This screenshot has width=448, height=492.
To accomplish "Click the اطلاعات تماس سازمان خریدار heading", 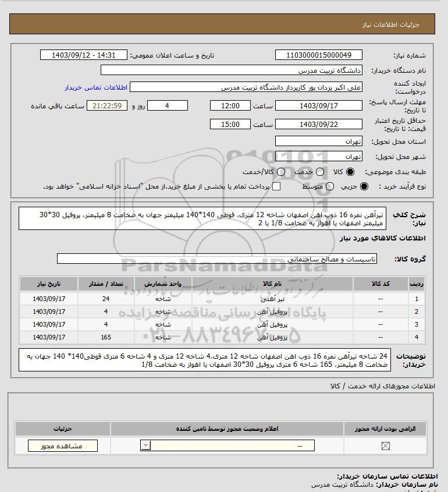I will click(x=387, y=477).
